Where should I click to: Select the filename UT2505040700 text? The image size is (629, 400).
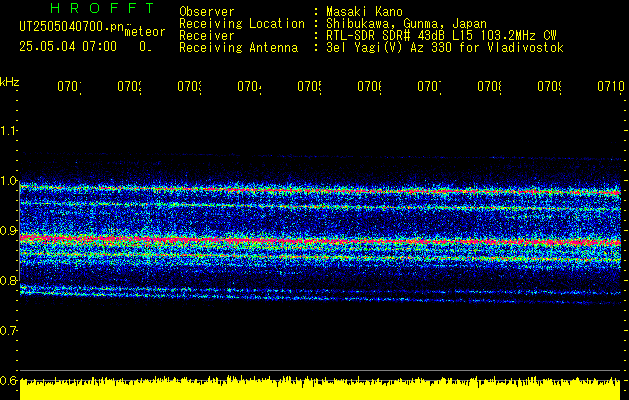click(71, 27)
